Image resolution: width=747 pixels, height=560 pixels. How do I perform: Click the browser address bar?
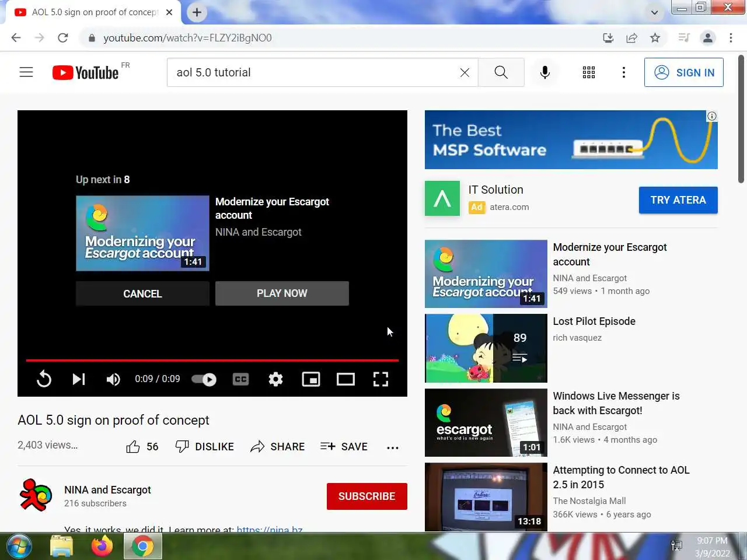344,38
